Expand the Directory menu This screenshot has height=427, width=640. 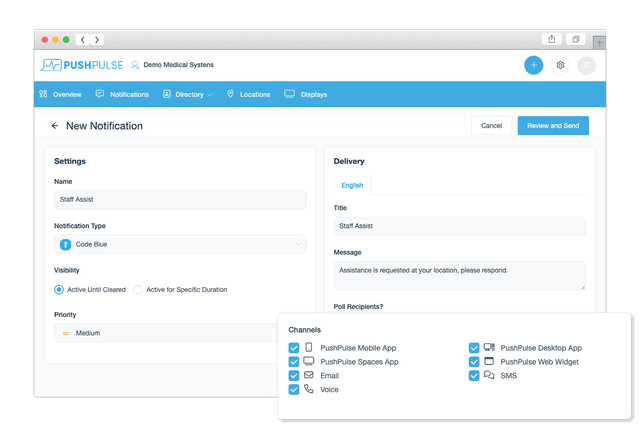tap(188, 95)
